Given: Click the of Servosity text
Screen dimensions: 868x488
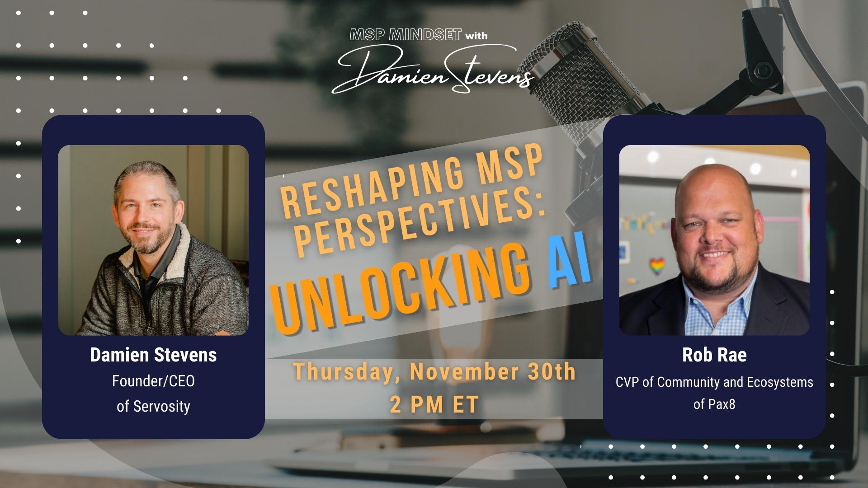Looking at the screenshot, I should [x=153, y=406].
